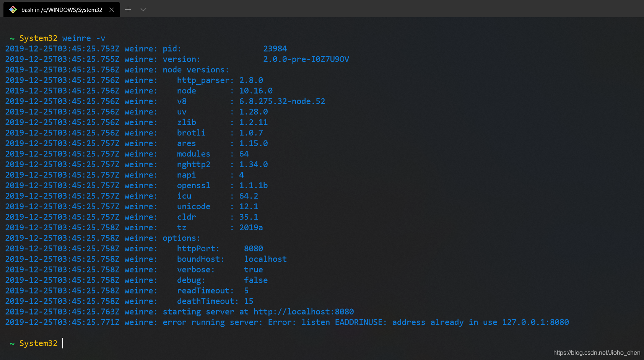Click ares version 1.15.0
Image resolution: width=644 pixels, height=360 pixels.
[x=254, y=143]
